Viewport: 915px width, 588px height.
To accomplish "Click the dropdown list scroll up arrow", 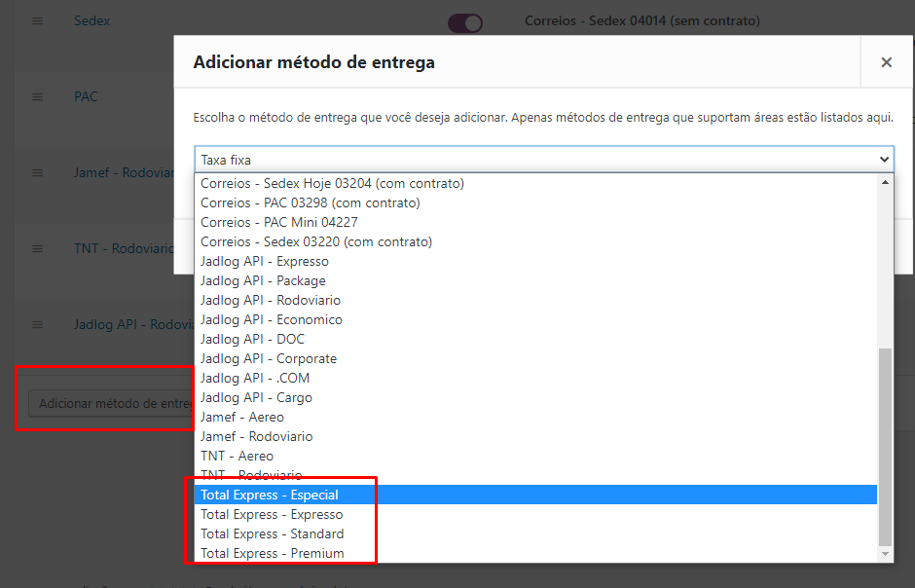I will click(x=885, y=182).
